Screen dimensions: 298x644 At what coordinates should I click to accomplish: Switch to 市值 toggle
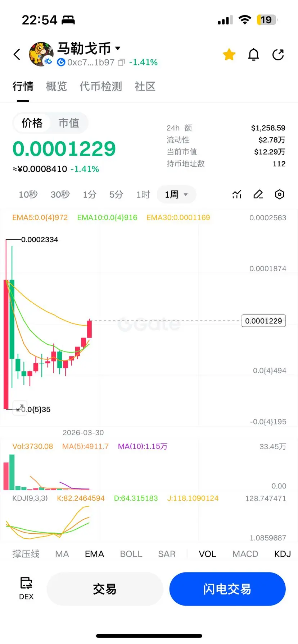pyautogui.click(x=69, y=123)
